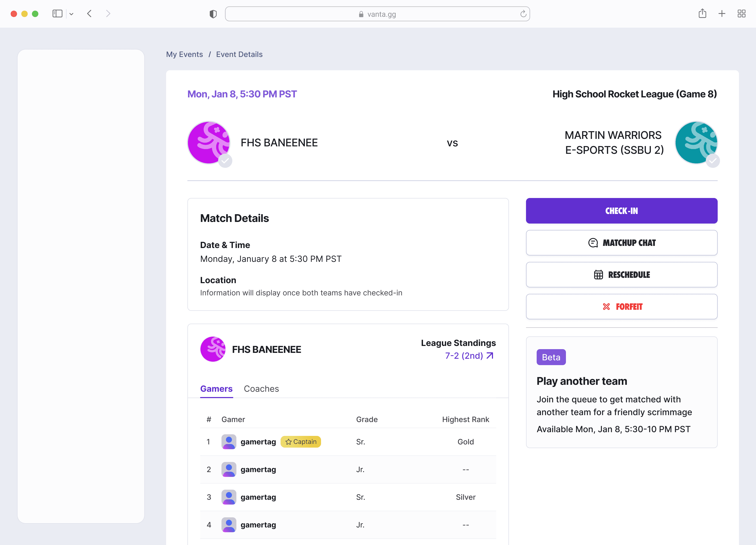Show tab overview grid icon
The height and width of the screenshot is (545, 756).
741,14
